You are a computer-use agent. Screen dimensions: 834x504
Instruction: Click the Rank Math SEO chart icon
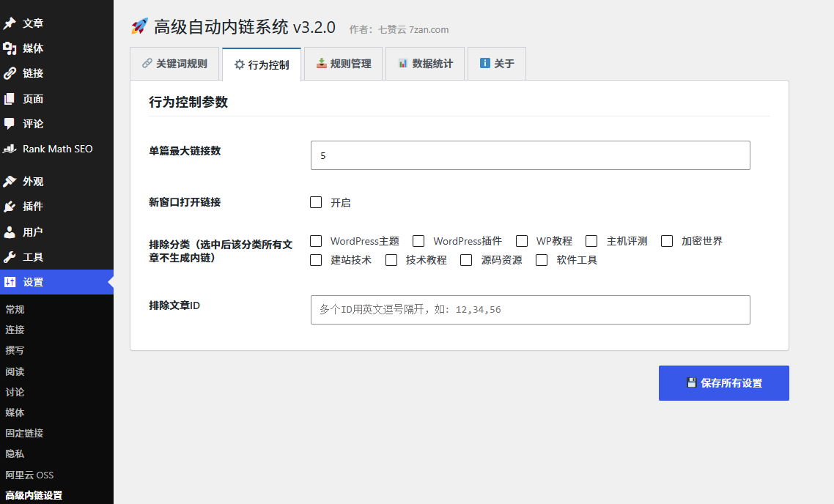(10, 149)
